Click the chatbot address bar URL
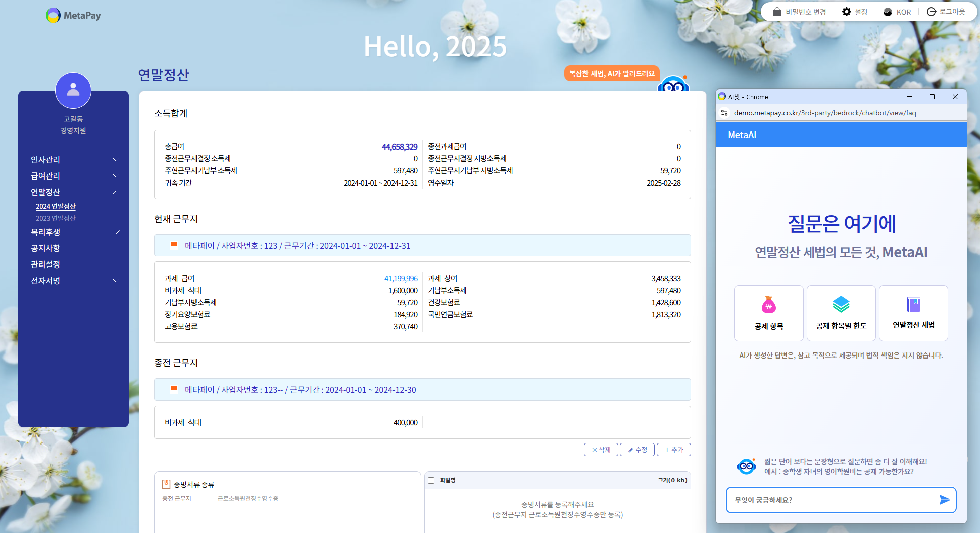Screen dimensions: 980x533 point(825,113)
